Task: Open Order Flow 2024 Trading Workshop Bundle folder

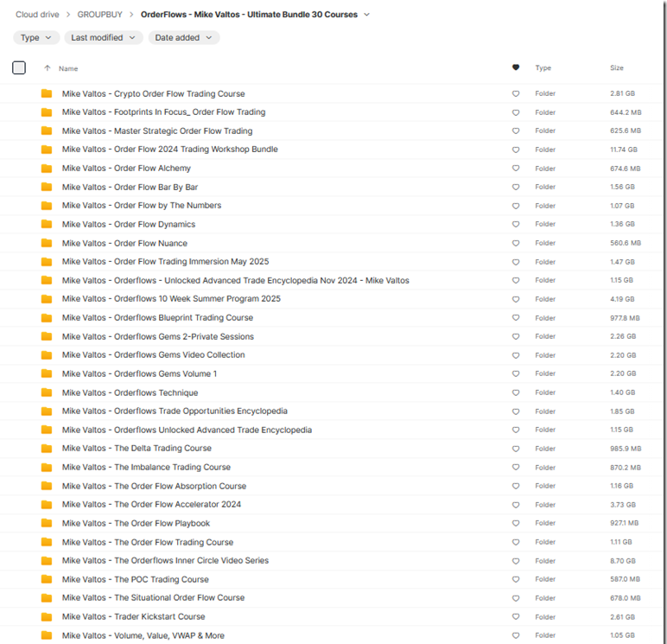Action: tap(169, 150)
